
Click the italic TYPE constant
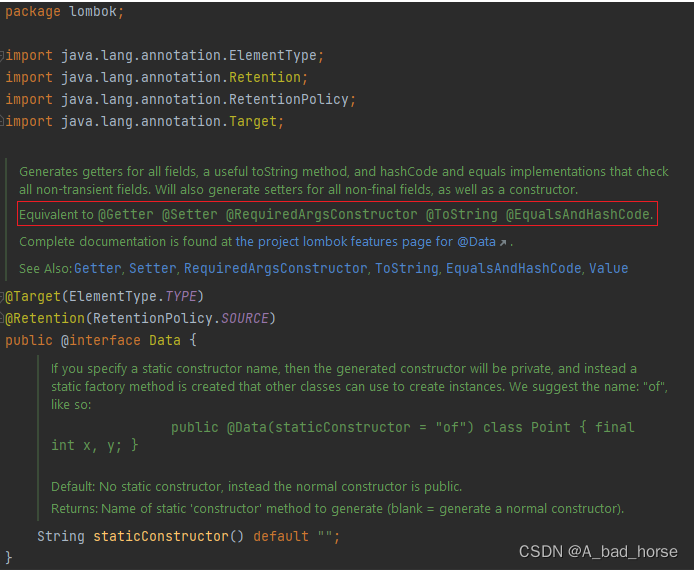click(x=181, y=296)
